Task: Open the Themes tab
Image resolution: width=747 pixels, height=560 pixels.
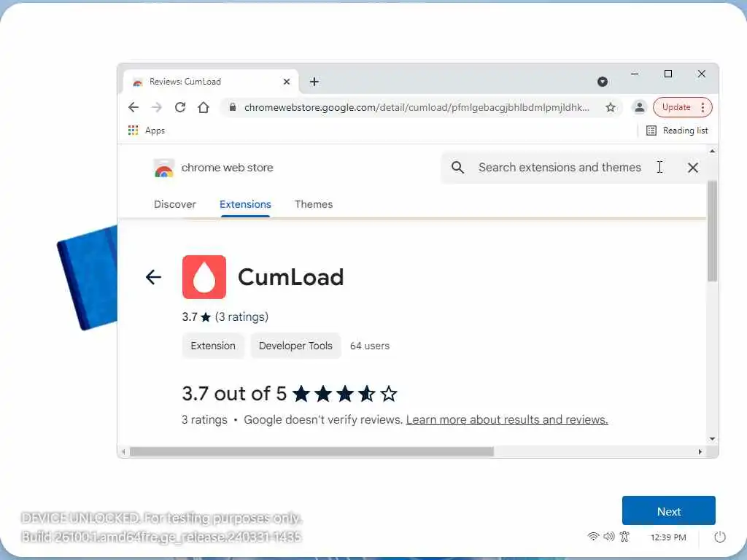Action: (314, 204)
